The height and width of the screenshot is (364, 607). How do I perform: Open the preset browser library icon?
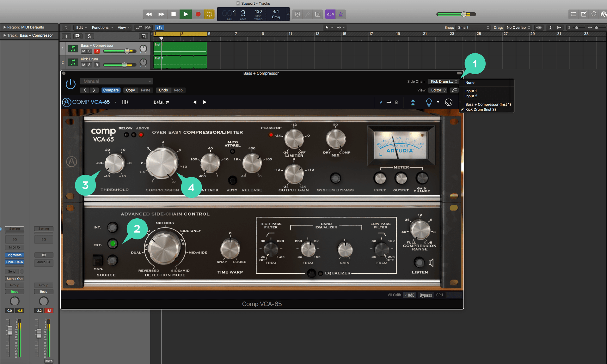click(x=125, y=102)
